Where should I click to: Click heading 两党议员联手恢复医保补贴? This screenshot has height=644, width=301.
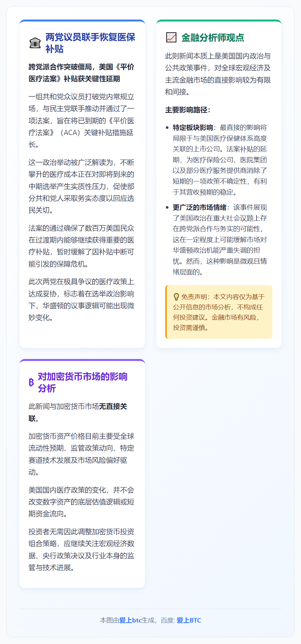click(x=90, y=43)
